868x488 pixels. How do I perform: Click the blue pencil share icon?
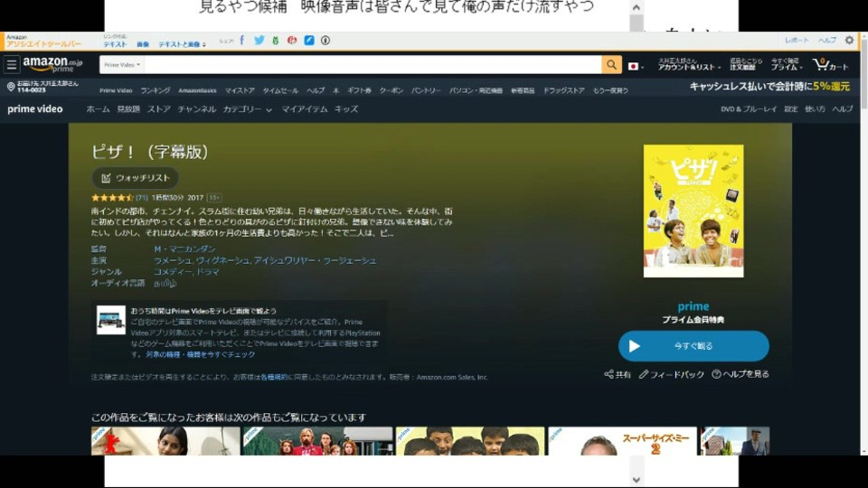click(309, 41)
